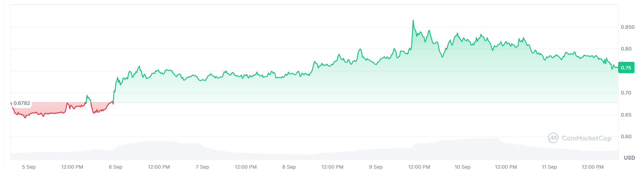Select the 6 Sep date label

tap(116, 167)
